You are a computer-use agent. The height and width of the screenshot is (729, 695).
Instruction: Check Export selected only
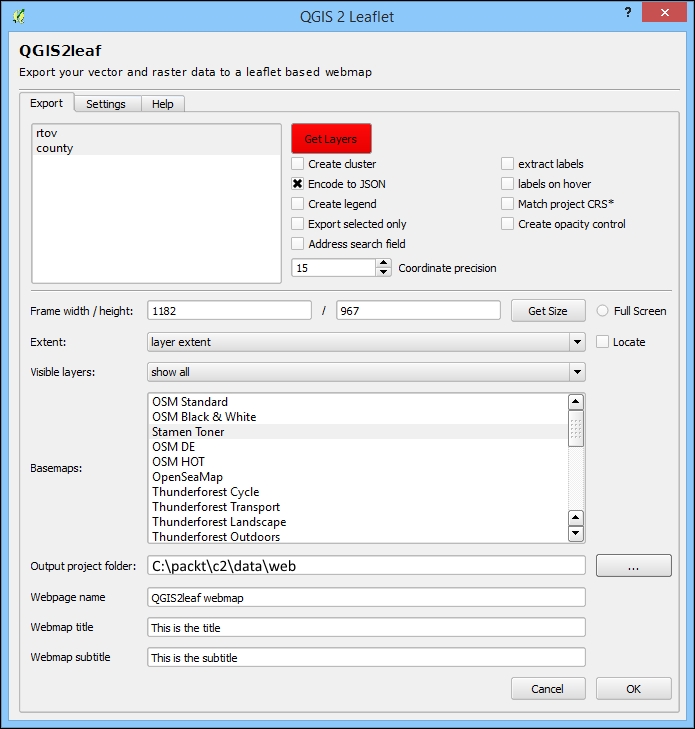(x=298, y=224)
